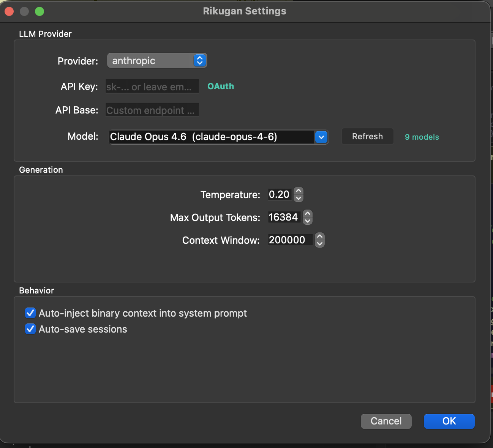Click the Cancel button
493x448 pixels.
coord(386,421)
